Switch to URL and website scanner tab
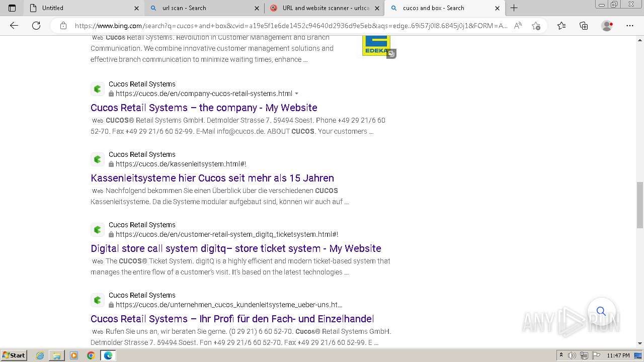Viewport: 644px width, 362px height. 325,8
